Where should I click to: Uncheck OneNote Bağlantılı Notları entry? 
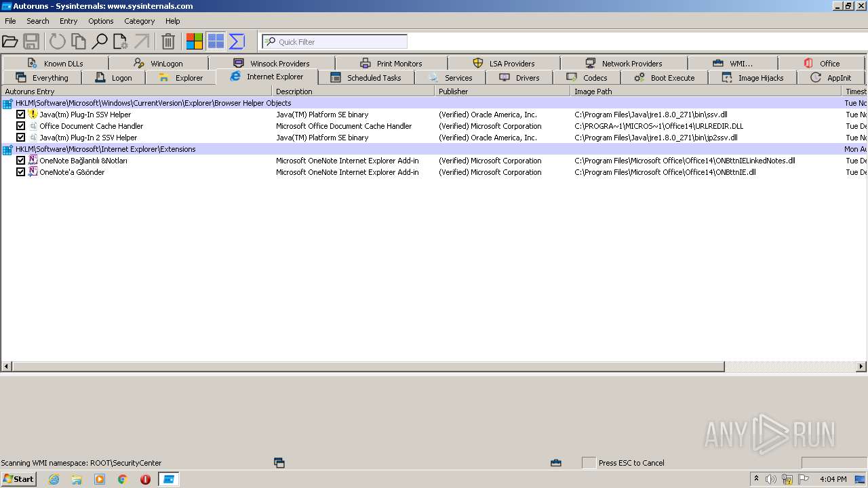coord(20,161)
